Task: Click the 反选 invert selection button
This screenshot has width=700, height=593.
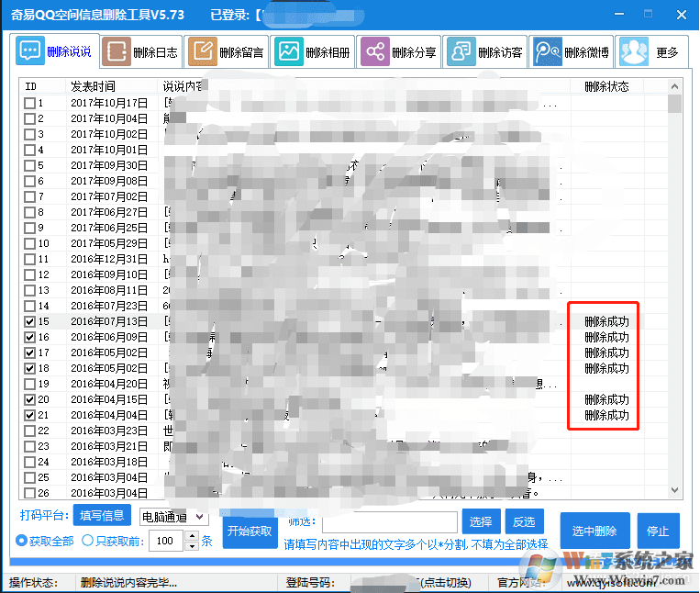Action: pyautogui.click(x=524, y=521)
